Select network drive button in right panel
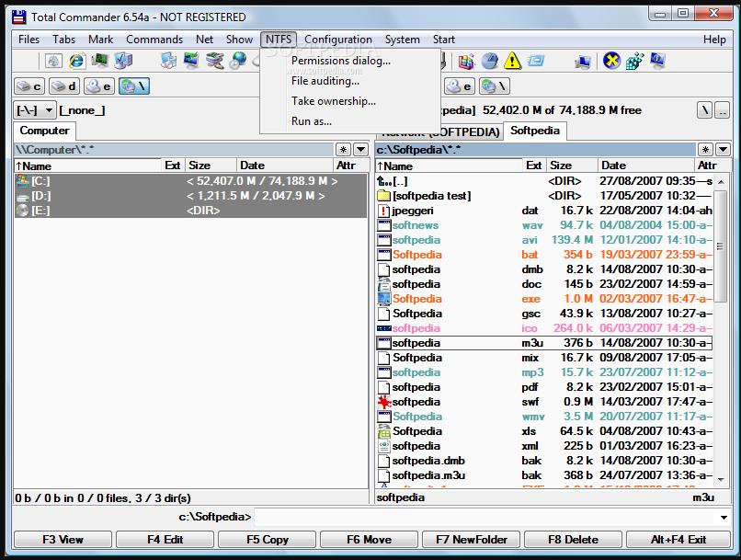 tap(495, 86)
